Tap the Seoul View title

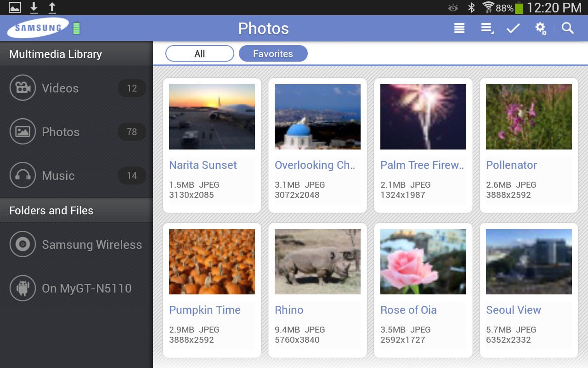click(x=514, y=310)
